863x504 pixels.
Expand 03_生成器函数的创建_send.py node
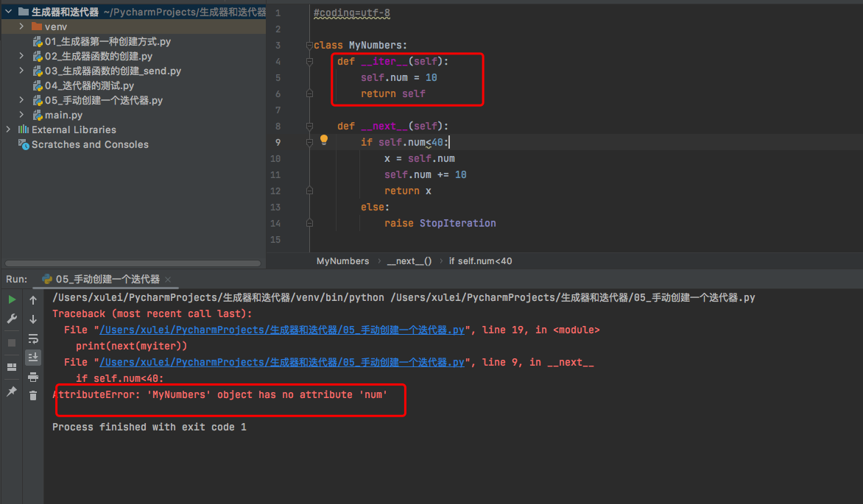(21, 71)
